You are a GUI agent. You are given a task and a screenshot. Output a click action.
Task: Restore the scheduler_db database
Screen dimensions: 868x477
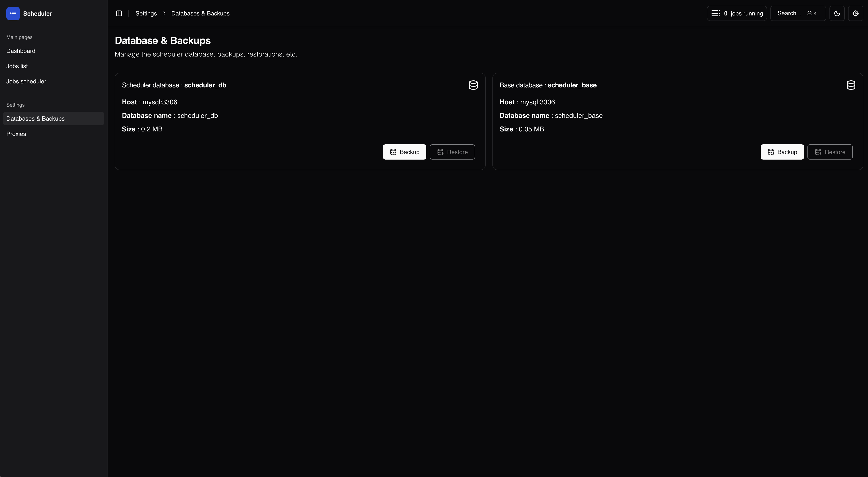(452, 152)
